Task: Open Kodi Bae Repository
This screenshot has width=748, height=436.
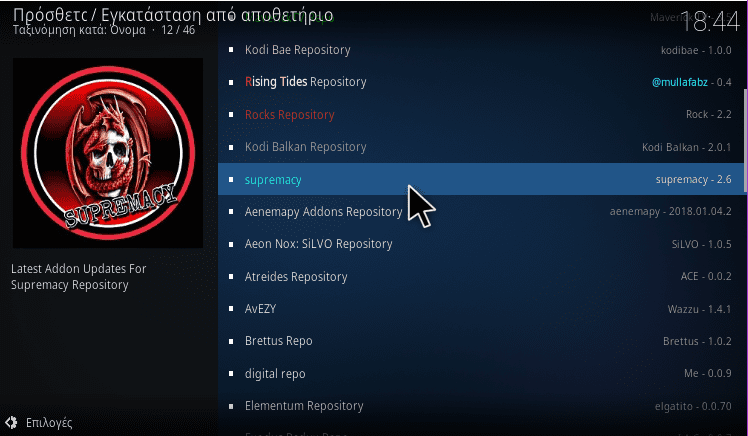Action: point(481,50)
